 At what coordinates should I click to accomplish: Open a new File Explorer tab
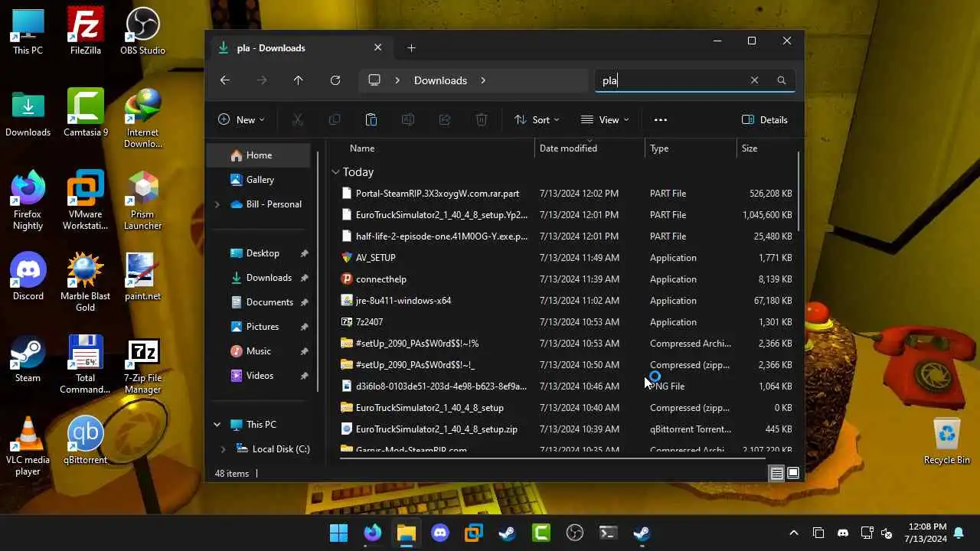click(x=411, y=48)
